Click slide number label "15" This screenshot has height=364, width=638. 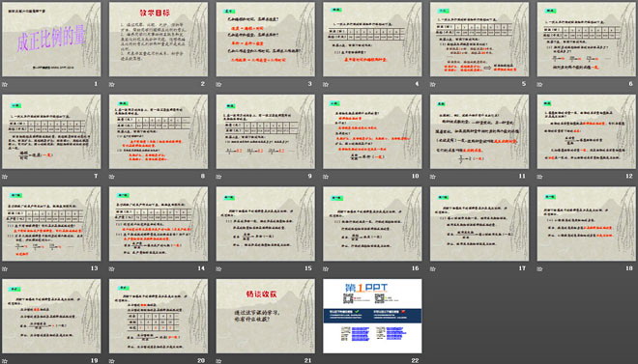pos(308,268)
